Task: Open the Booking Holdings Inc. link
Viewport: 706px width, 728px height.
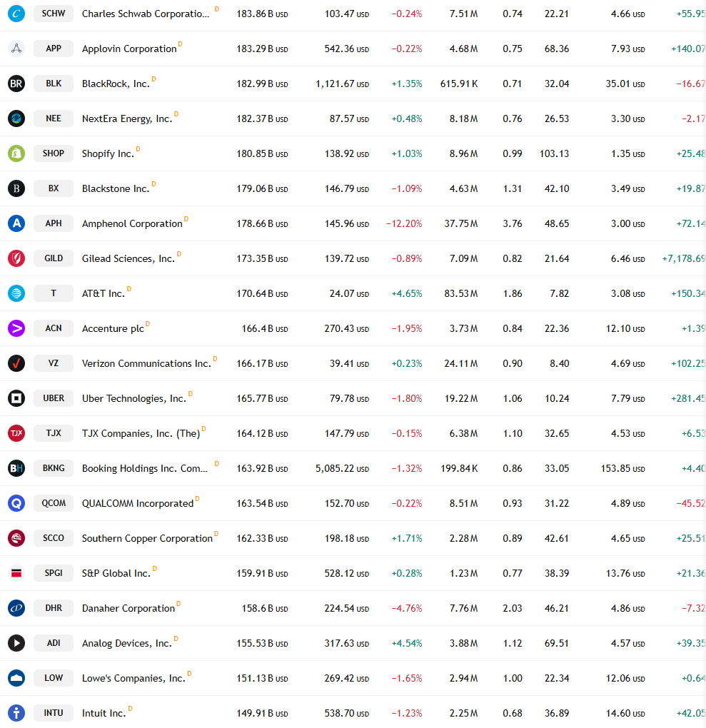Action: click(144, 468)
